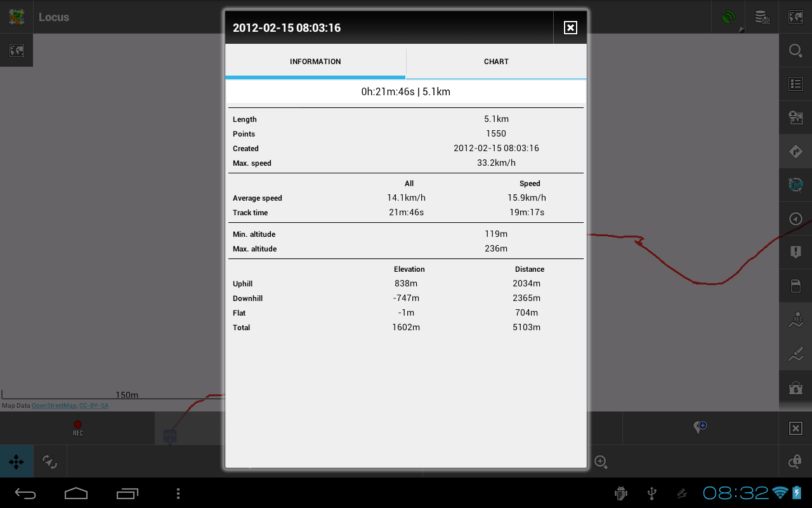Open the list panel icon in sidebar

(x=796, y=84)
